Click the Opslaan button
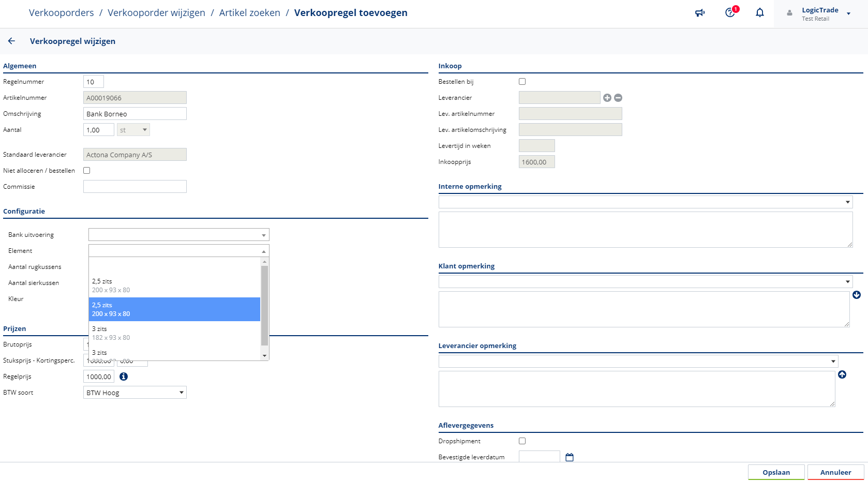 coord(776,472)
